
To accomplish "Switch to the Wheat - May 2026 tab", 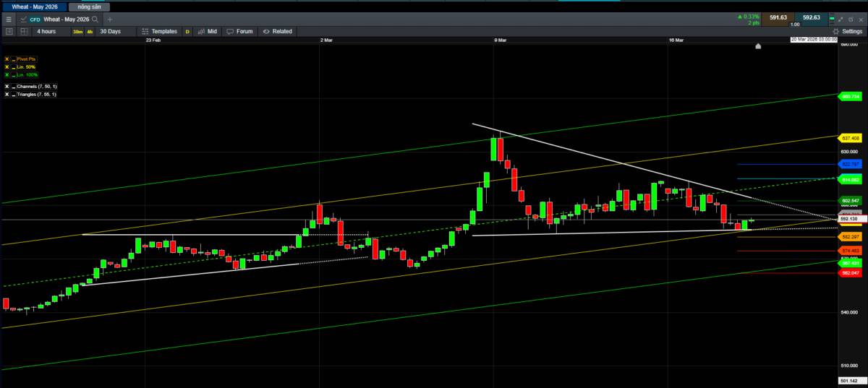I will [35, 7].
